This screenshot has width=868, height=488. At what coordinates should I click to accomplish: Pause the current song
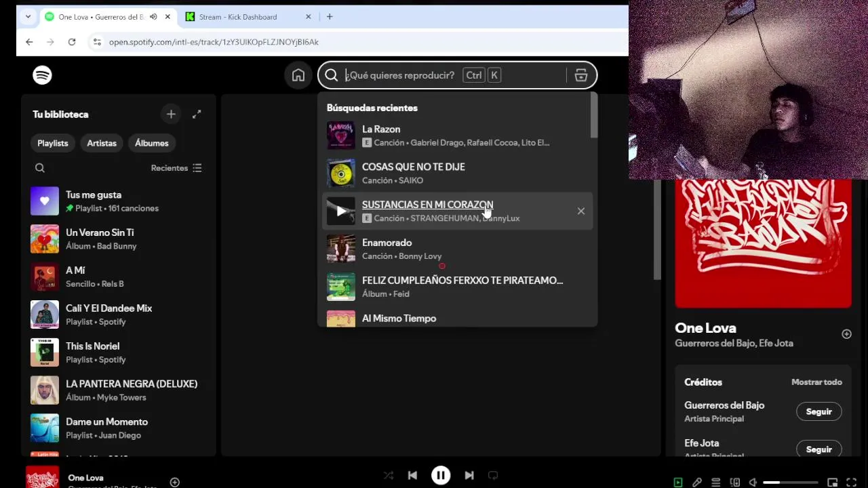[441, 475]
